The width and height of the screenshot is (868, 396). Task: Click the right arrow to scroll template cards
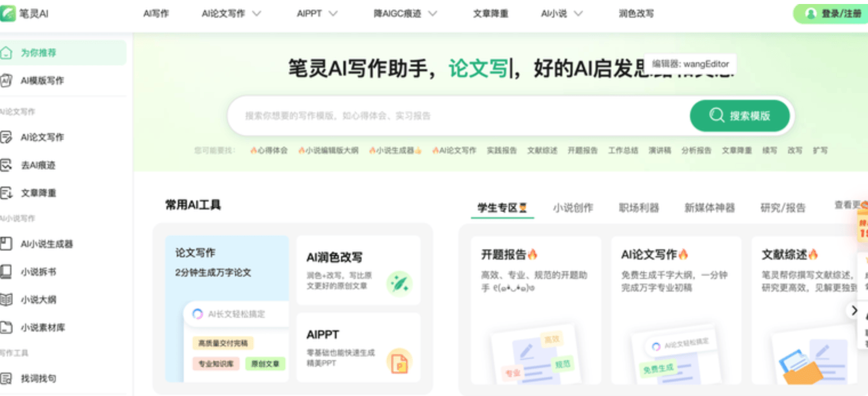point(854,310)
